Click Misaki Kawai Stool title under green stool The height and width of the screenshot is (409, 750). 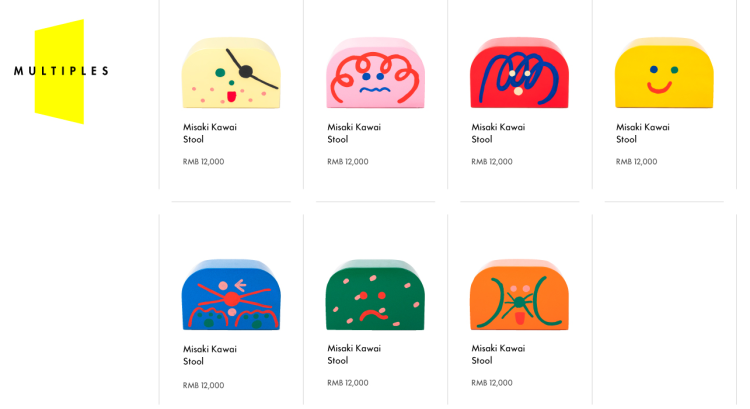click(354, 354)
